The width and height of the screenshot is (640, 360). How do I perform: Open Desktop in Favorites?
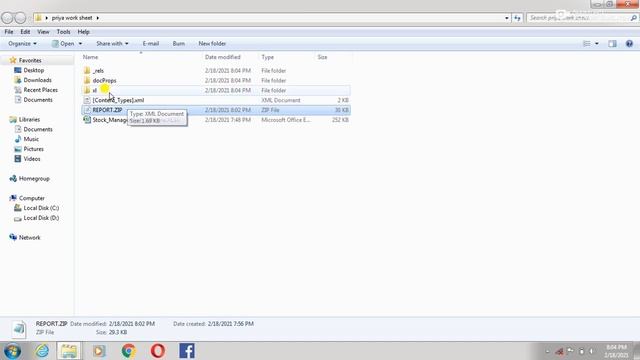[x=33, y=70]
